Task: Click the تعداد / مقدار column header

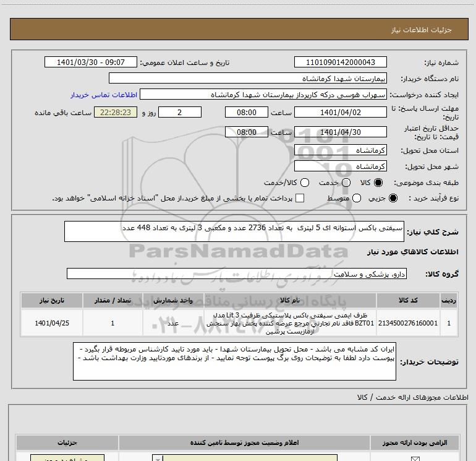Action: click(x=113, y=300)
